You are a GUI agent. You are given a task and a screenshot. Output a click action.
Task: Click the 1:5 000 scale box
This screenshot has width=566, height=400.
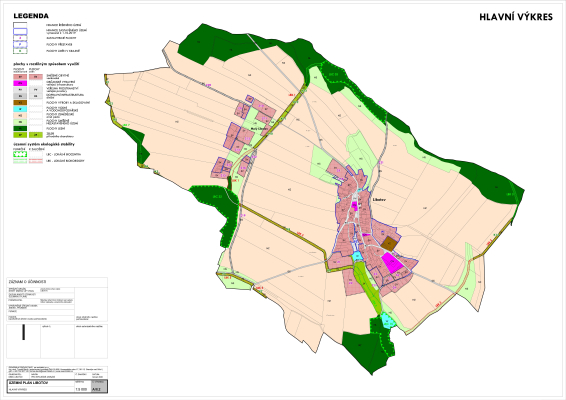pyautogui.click(x=82, y=389)
